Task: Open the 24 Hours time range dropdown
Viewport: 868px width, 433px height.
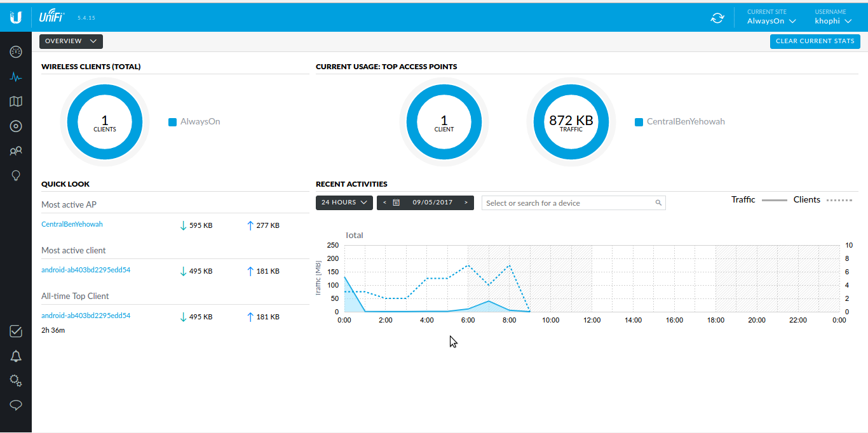Action: coord(344,202)
